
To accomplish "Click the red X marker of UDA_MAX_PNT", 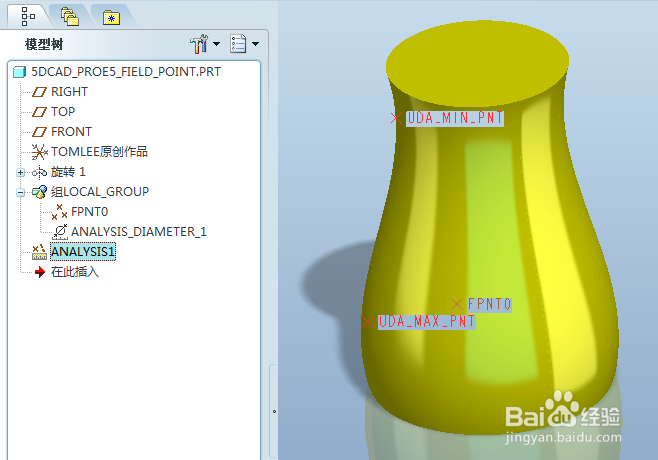I will tap(367, 321).
